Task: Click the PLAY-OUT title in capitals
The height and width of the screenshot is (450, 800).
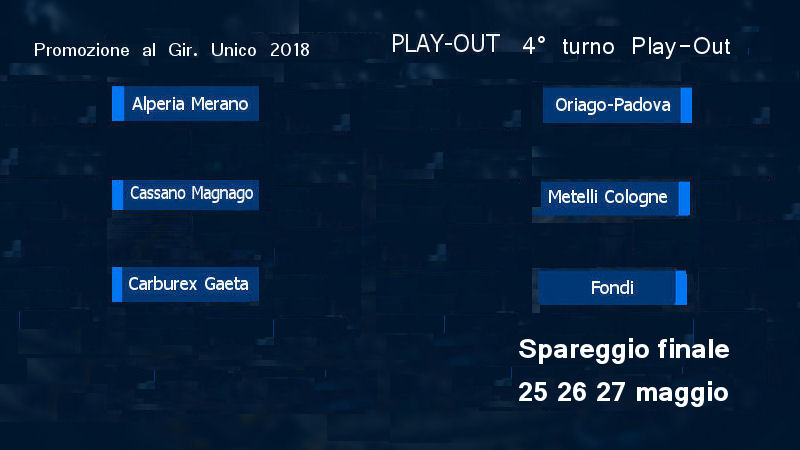Action: (x=445, y=44)
